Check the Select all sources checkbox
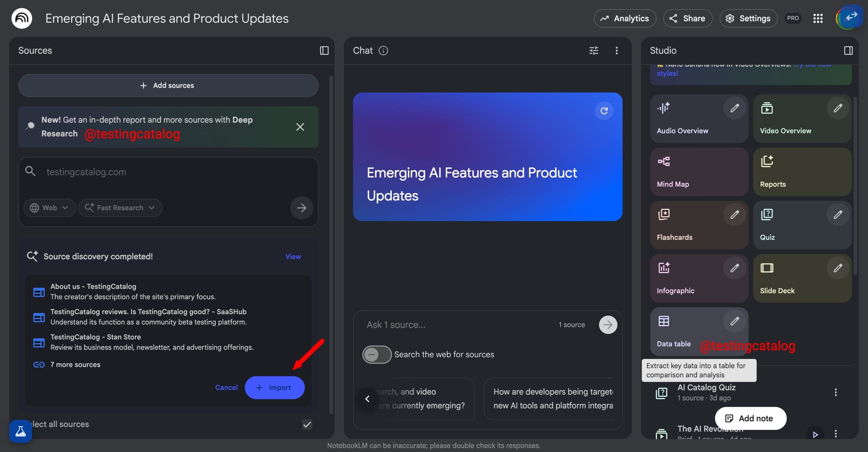The height and width of the screenshot is (452, 868). [x=307, y=424]
